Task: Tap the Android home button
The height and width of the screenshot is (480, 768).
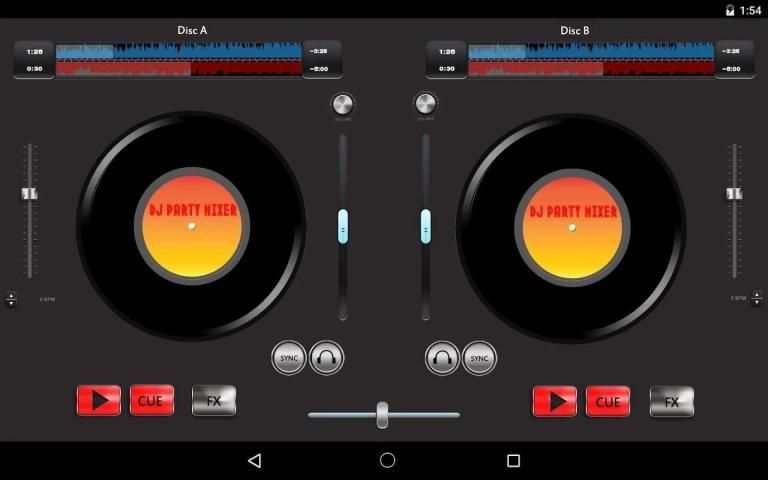Action: [x=387, y=460]
